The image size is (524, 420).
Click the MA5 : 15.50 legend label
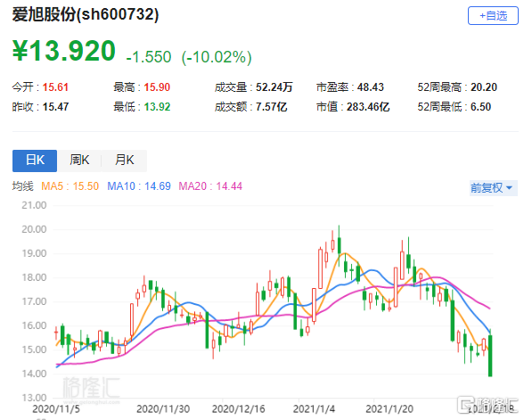[70, 186]
